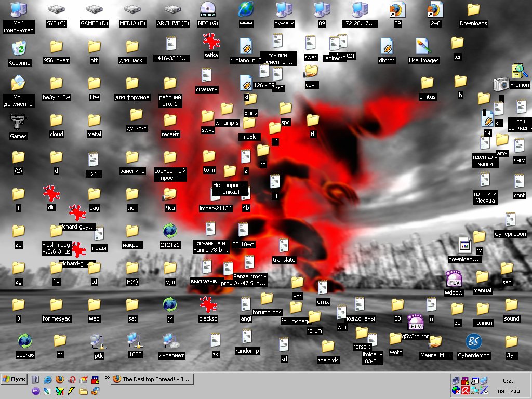Screen dimensions: 532x399
Task: Open the Интернет connection icon
Action: pos(171,346)
